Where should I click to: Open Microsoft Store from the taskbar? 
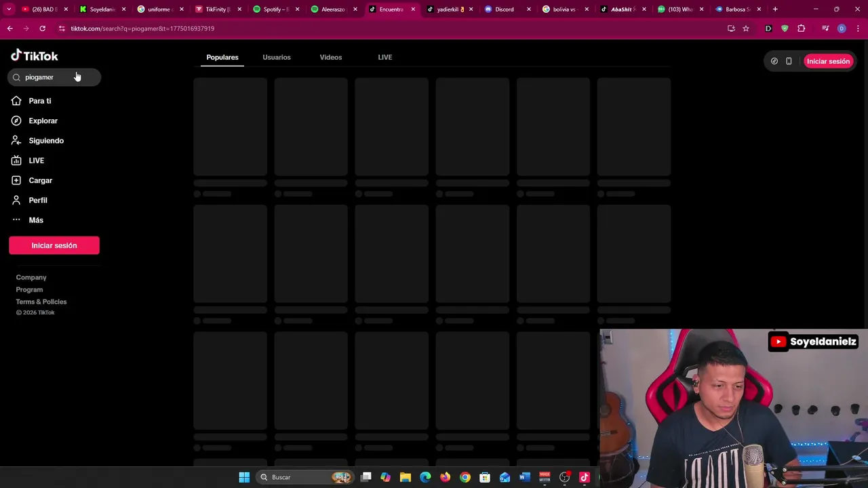point(485,477)
